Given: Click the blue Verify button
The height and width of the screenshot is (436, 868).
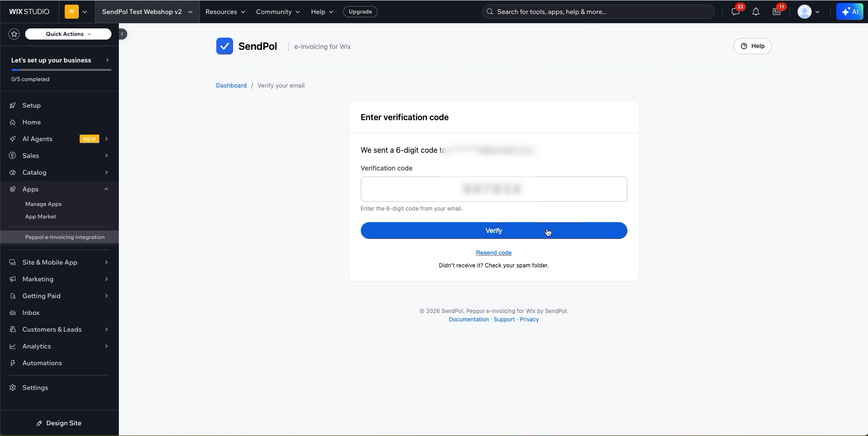Looking at the screenshot, I should [494, 231].
